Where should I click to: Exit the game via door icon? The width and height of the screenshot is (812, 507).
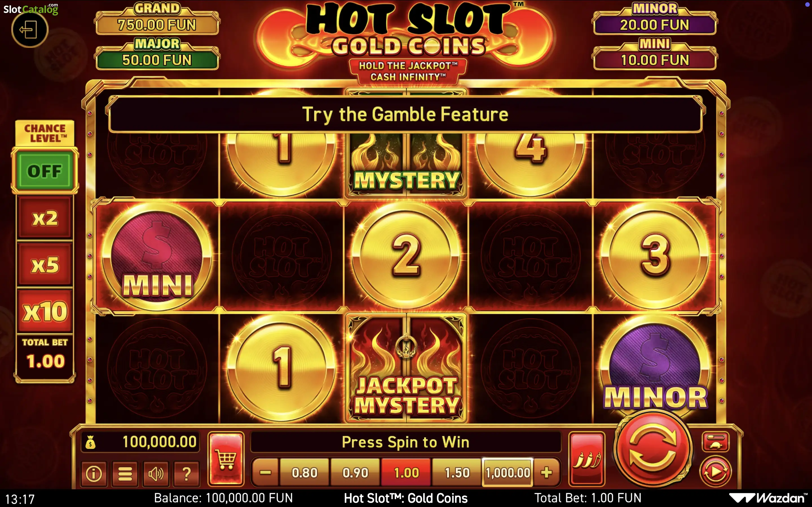tap(30, 30)
